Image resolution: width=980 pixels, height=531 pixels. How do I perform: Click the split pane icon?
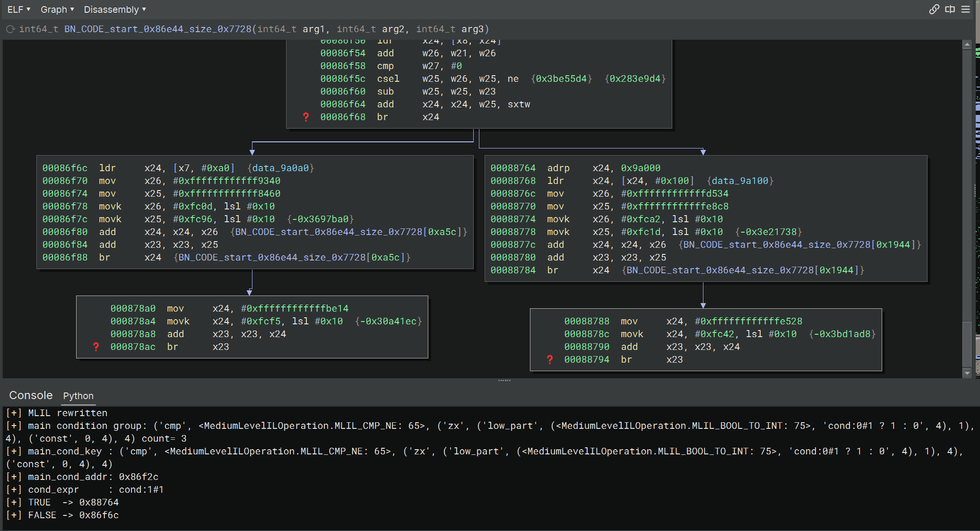(950, 9)
